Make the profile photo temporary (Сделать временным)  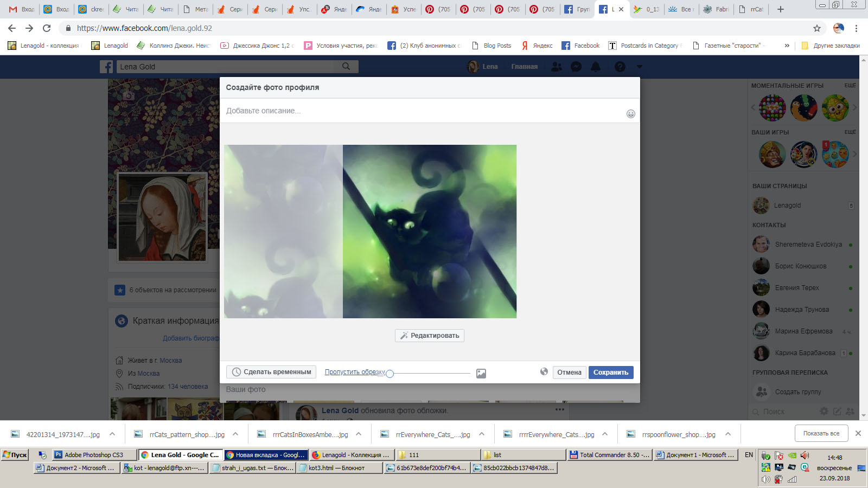click(271, 372)
